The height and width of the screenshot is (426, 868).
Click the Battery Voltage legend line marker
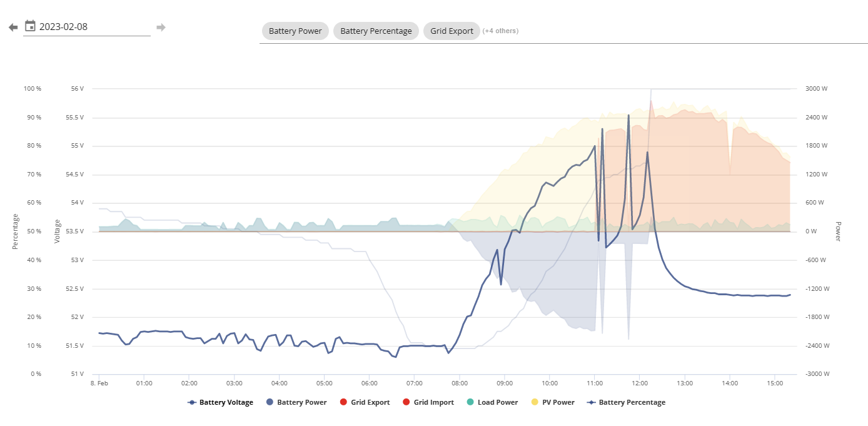(192, 402)
